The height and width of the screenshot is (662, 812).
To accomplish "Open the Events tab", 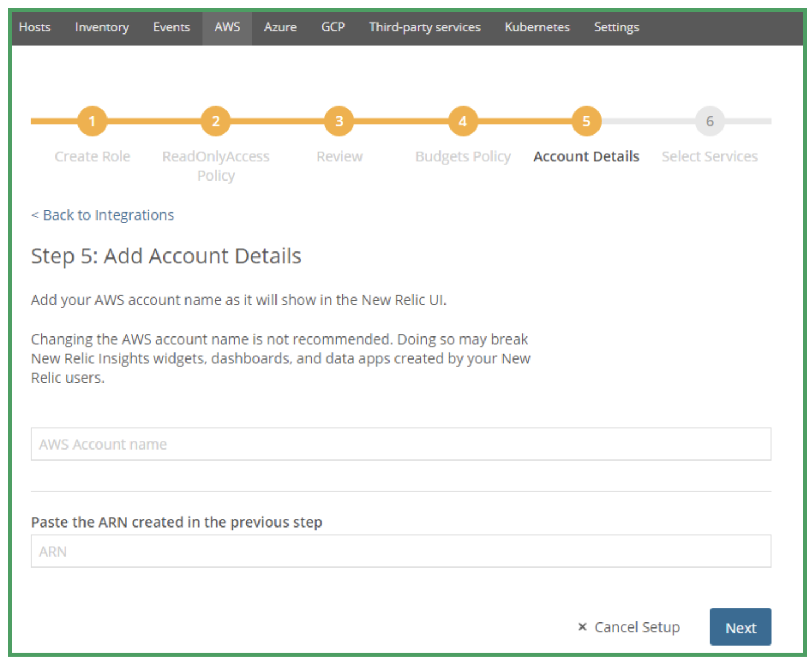I will click(x=172, y=27).
